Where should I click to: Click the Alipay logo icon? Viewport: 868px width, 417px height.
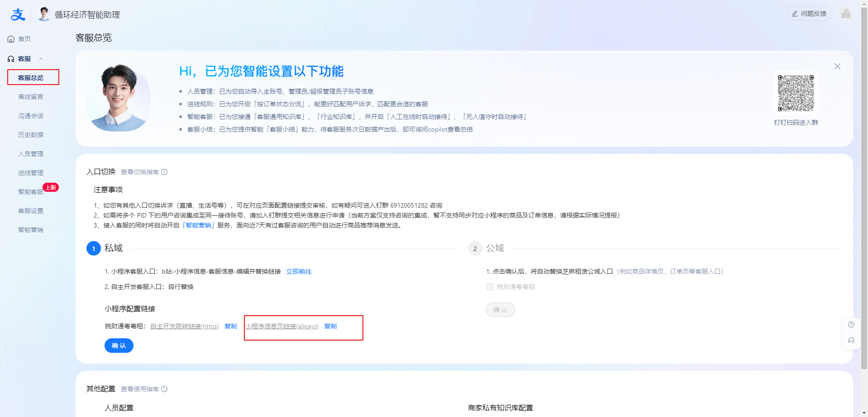tap(18, 14)
